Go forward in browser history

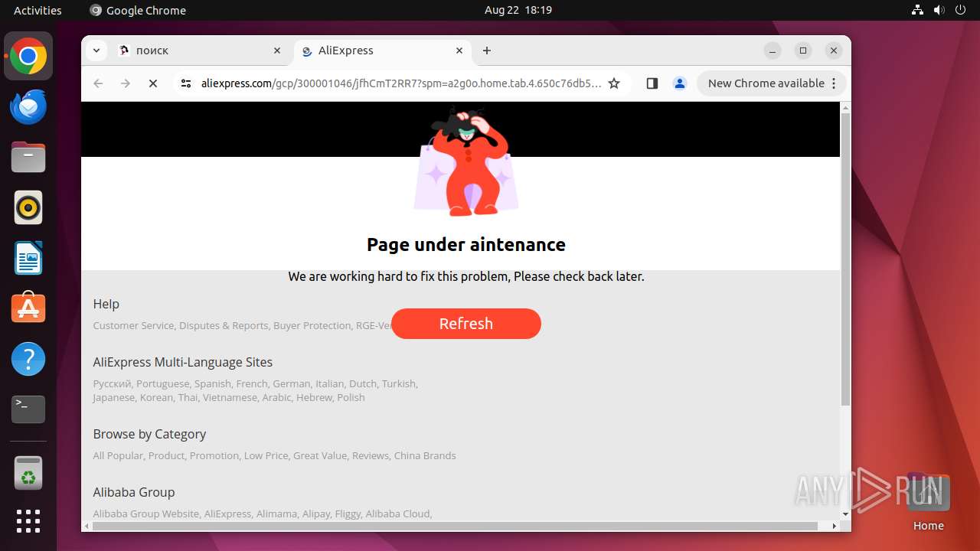[x=126, y=83]
